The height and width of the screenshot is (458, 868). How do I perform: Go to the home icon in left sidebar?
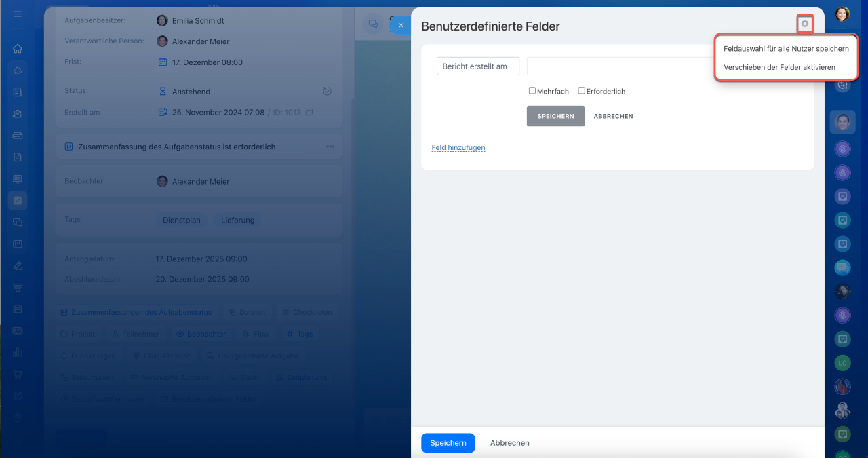click(x=18, y=49)
